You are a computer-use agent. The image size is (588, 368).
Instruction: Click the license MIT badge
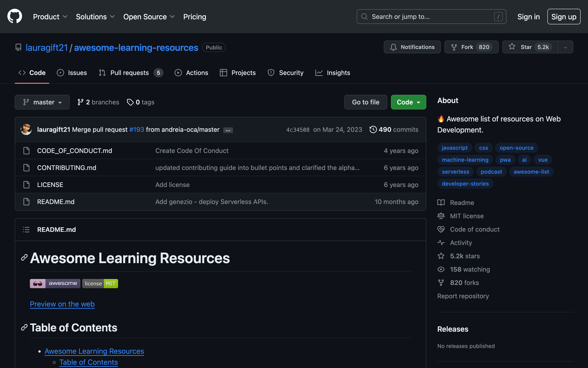(x=100, y=284)
